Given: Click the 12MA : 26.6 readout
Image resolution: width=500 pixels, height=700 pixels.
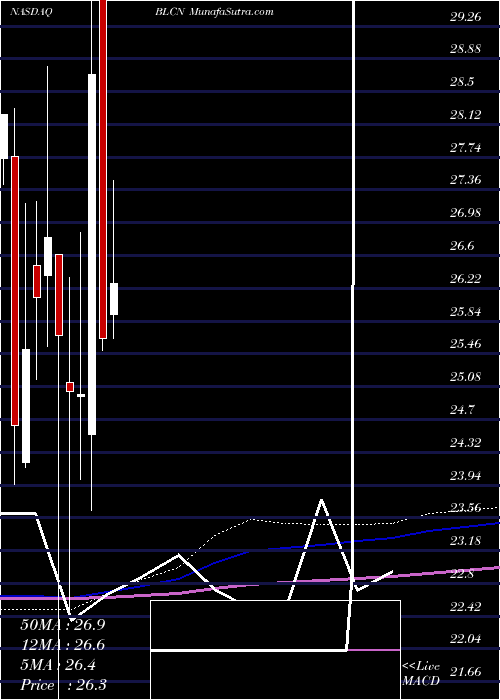Looking at the screenshot, I should click(63, 645).
